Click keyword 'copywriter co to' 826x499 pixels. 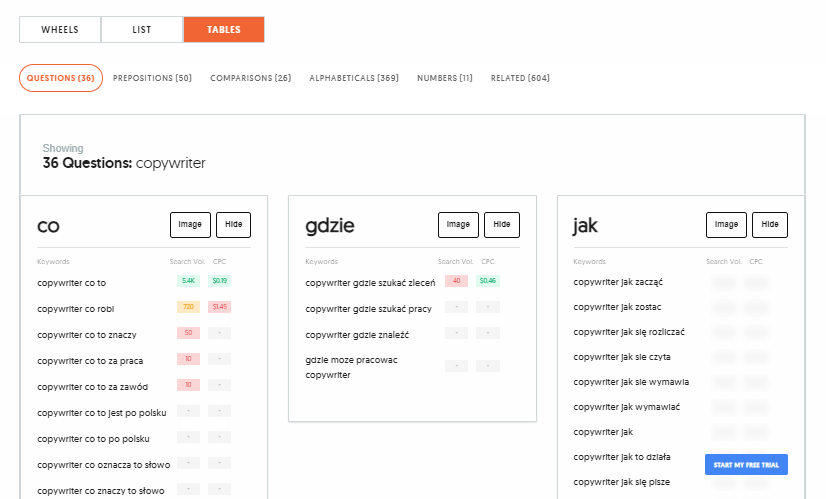coord(71,283)
